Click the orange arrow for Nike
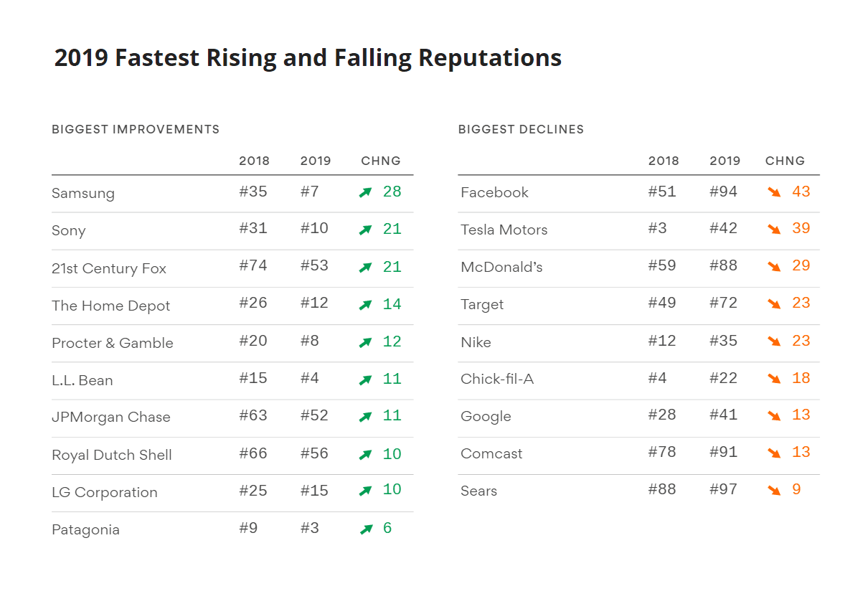Image resolution: width=868 pixels, height=604 pixels. (774, 341)
